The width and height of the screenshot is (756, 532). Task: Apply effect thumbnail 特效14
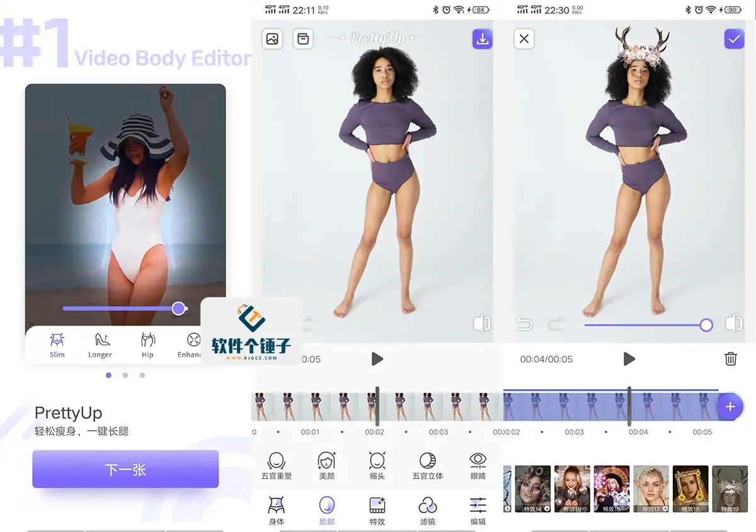point(533,489)
